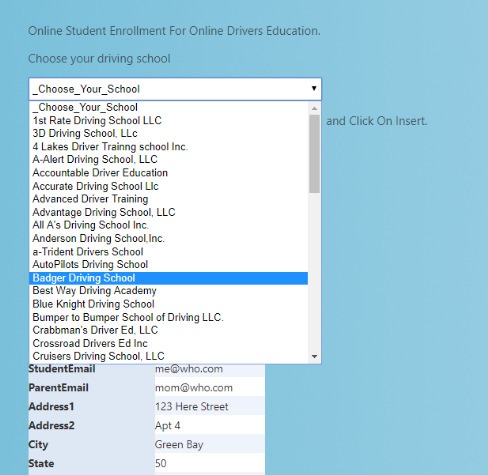This screenshot has width=488, height=475.
Task: Choose Cruisers Driving School, LLC
Action: pos(169,356)
